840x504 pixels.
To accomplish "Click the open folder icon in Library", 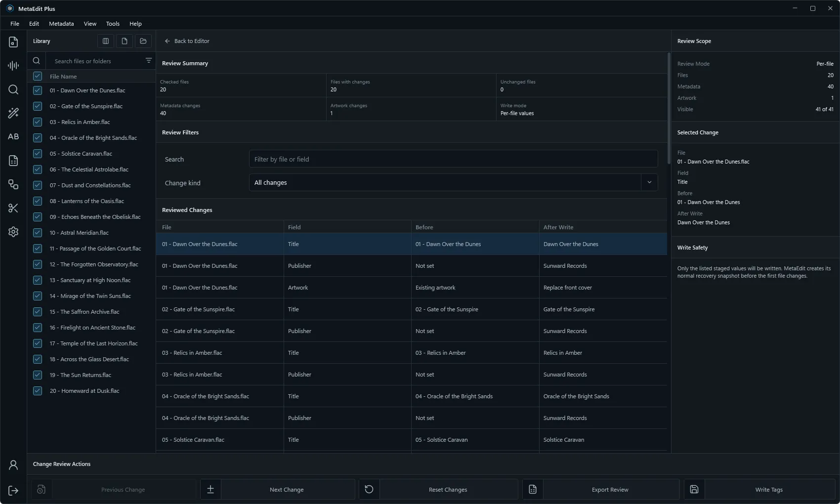I will click(x=143, y=41).
